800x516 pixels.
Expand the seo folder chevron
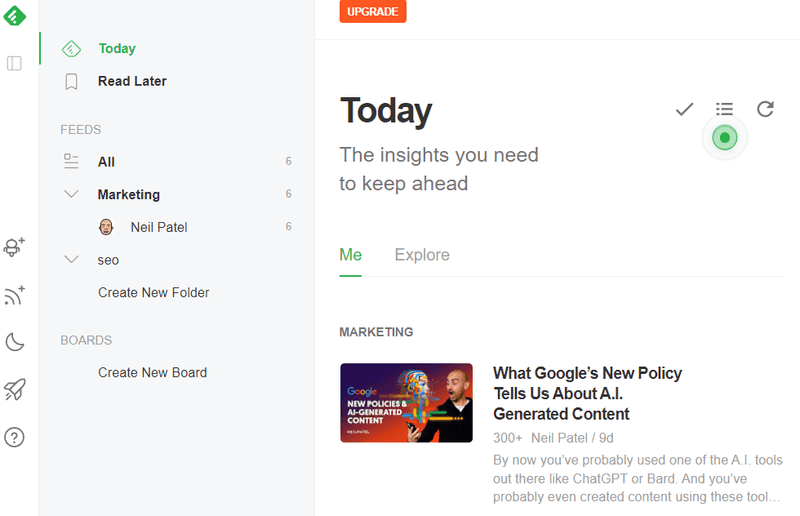(x=71, y=260)
